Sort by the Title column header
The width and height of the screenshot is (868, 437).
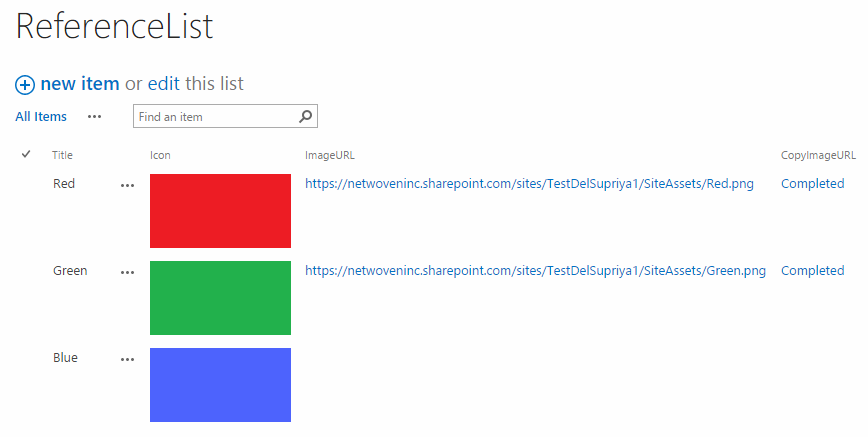pos(63,155)
